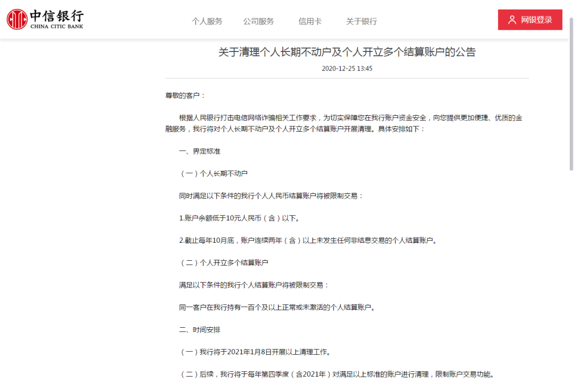Click the （二）个人开立多个结算账户 subheading

(x=223, y=263)
